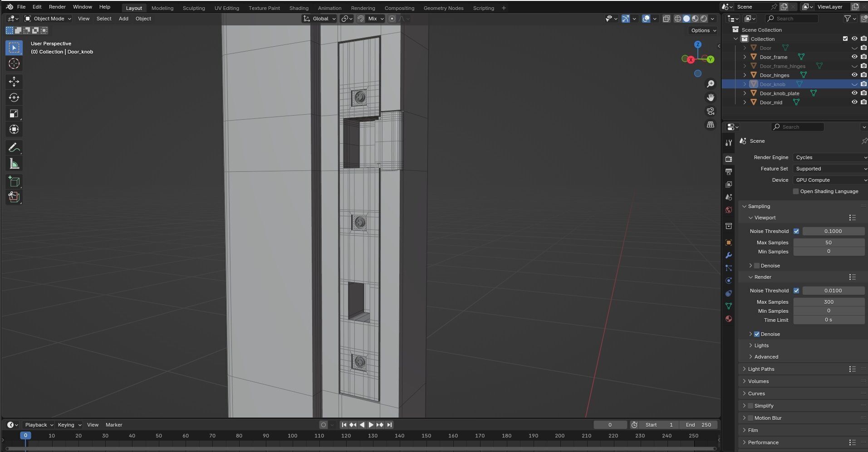This screenshot has height=452, width=868.
Task: Click Render Time Limit field
Action: (829, 320)
